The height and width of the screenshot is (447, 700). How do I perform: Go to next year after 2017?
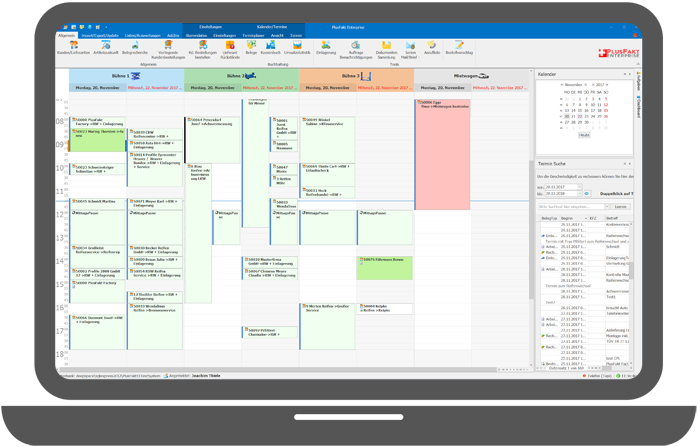[607, 85]
